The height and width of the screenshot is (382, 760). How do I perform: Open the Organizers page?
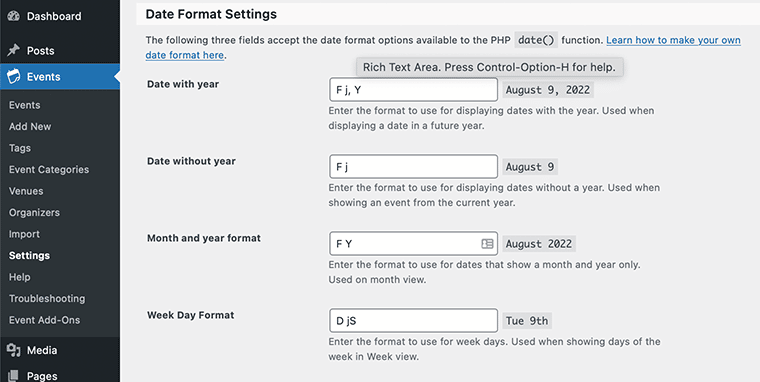[x=34, y=212]
